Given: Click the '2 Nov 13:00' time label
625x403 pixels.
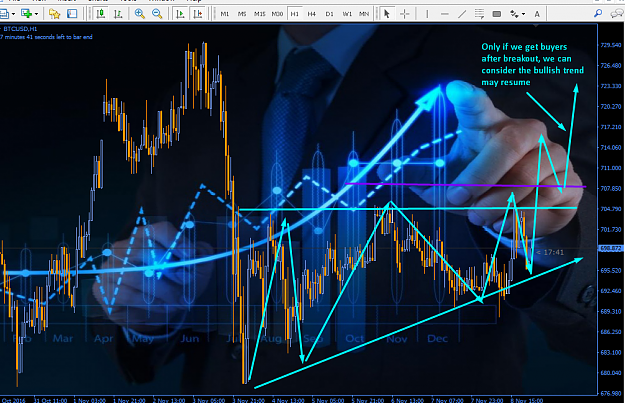Looking at the screenshot, I should click(169, 400).
